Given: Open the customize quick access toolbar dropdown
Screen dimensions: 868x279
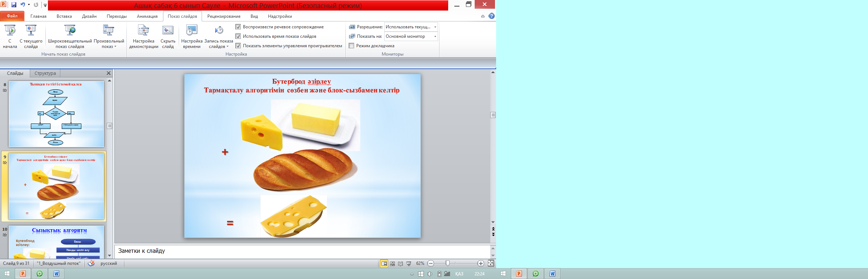Looking at the screenshot, I should pos(45,5).
